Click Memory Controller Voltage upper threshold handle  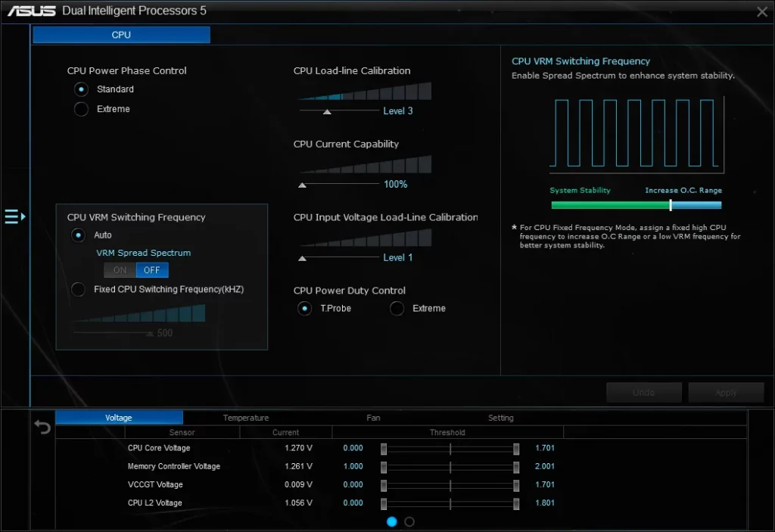pyautogui.click(x=516, y=467)
